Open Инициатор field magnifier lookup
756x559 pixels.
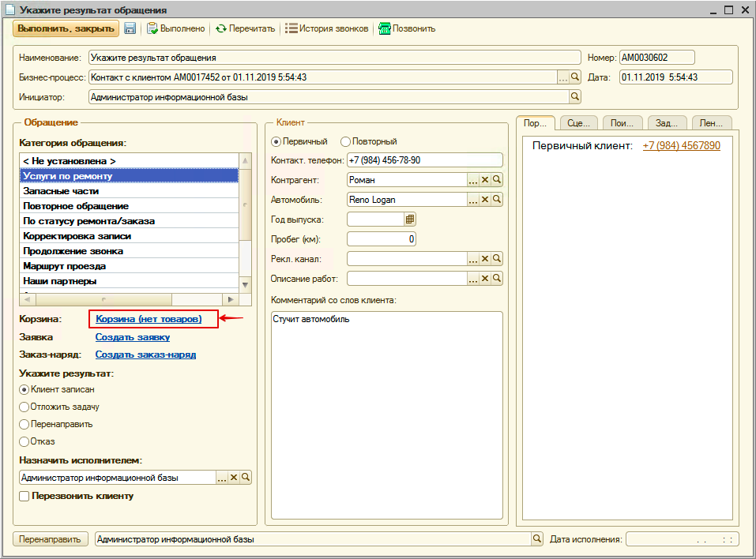coord(575,97)
